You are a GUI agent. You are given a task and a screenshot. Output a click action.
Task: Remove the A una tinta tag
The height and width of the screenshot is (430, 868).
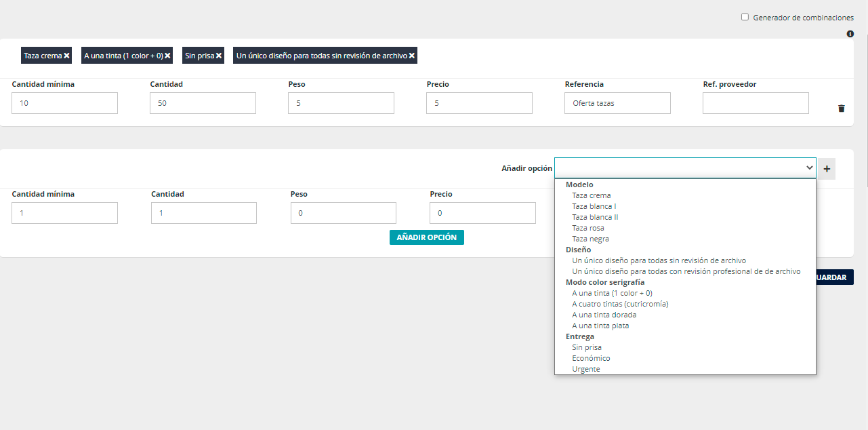tap(167, 56)
